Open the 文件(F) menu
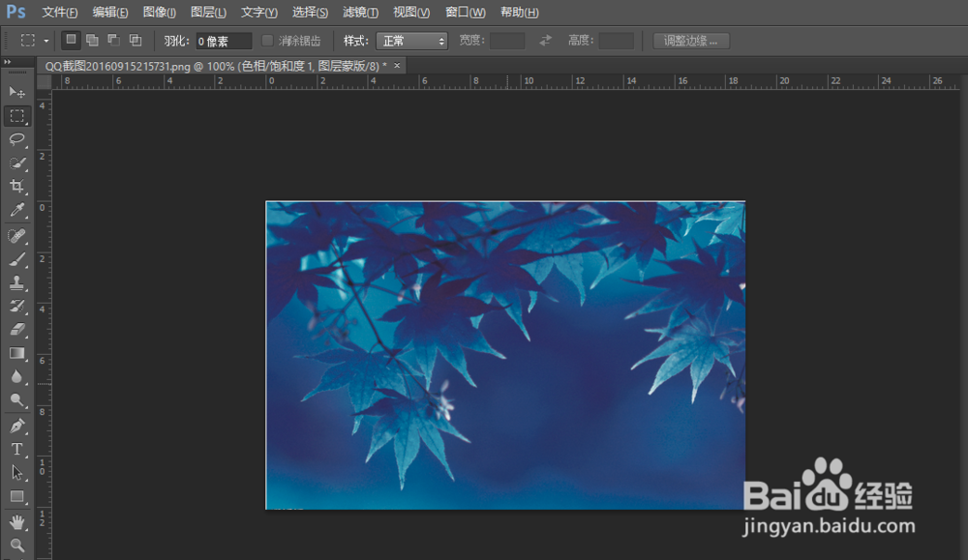Viewport: 968px width, 560px height. pos(59,13)
